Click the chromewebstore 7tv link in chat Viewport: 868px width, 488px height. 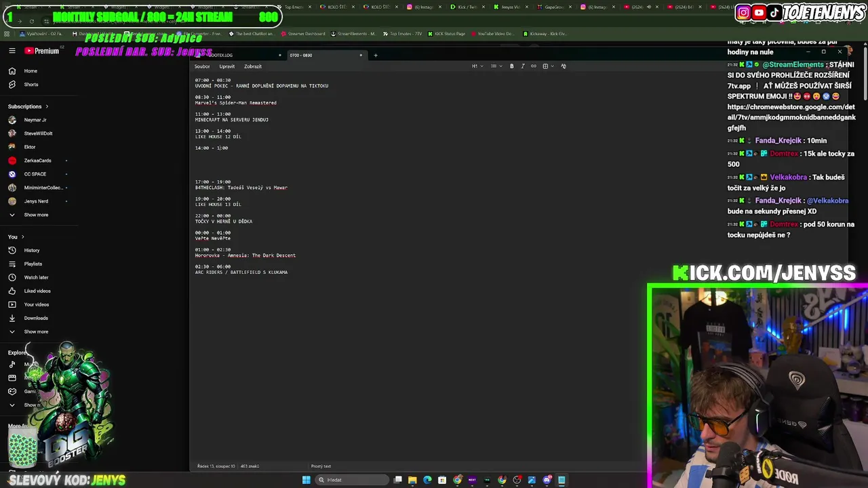point(791,117)
